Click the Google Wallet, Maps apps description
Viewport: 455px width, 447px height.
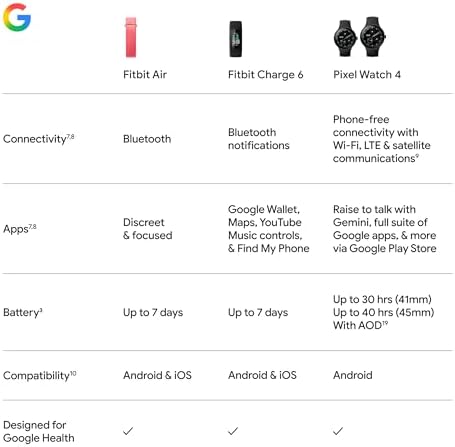pos(269,229)
